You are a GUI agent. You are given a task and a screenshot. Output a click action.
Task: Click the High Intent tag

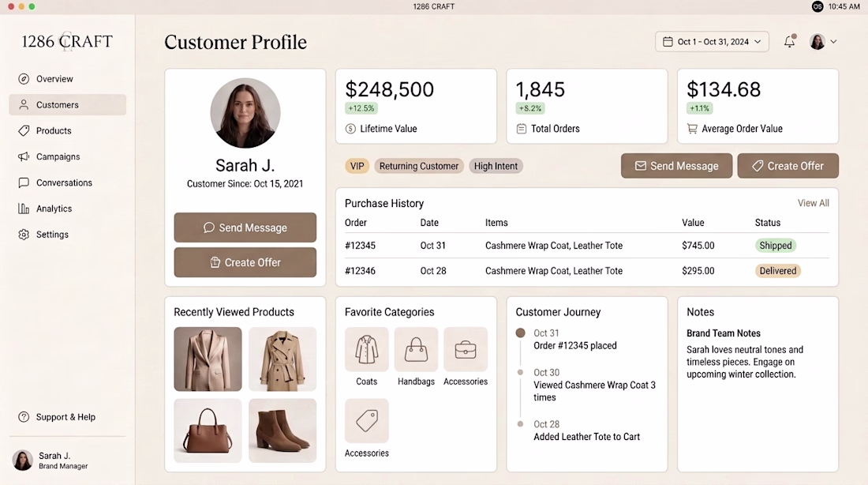(496, 167)
